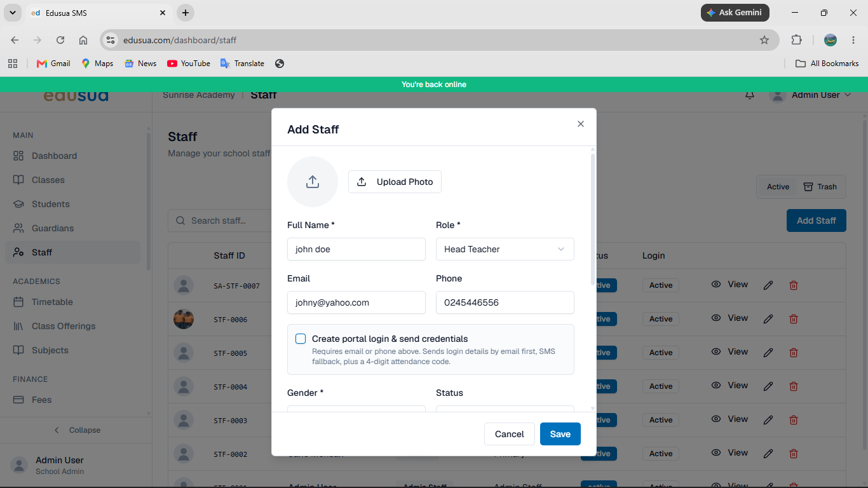The width and height of the screenshot is (868, 488).
Task: Delete staff STF-0004 trash icon
Action: 794,386
